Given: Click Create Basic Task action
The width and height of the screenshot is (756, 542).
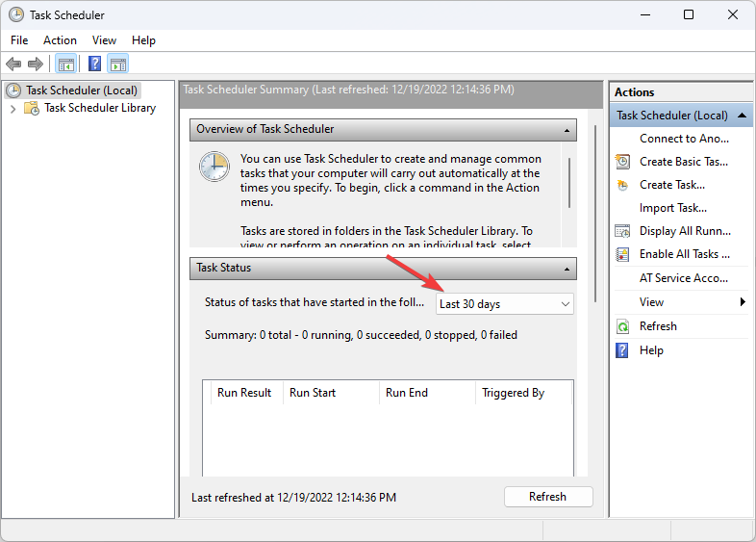Looking at the screenshot, I should point(684,162).
